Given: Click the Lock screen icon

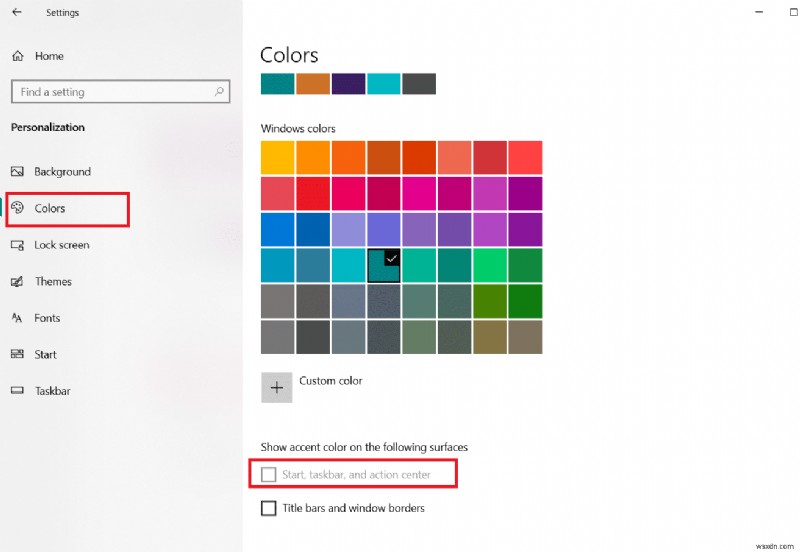Looking at the screenshot, I should [17, 245].
